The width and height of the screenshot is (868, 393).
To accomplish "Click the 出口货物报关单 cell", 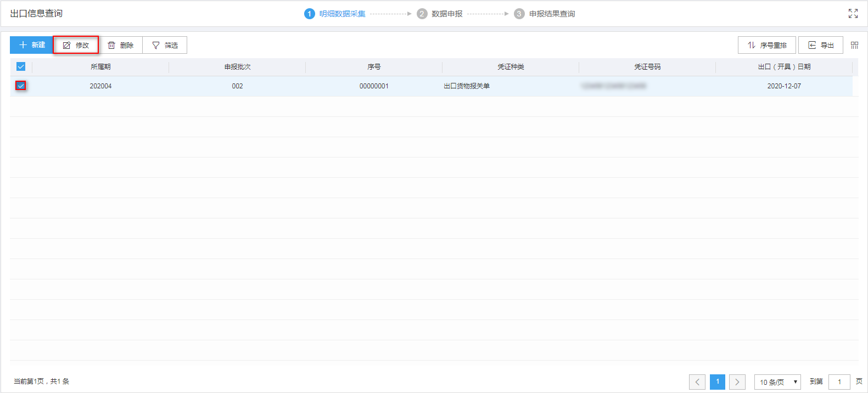I will pos(467,86).
